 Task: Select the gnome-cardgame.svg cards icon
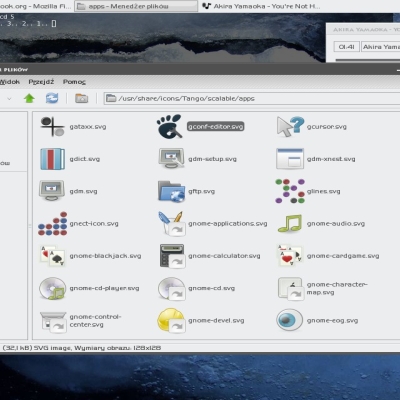[x=290, y=256]
